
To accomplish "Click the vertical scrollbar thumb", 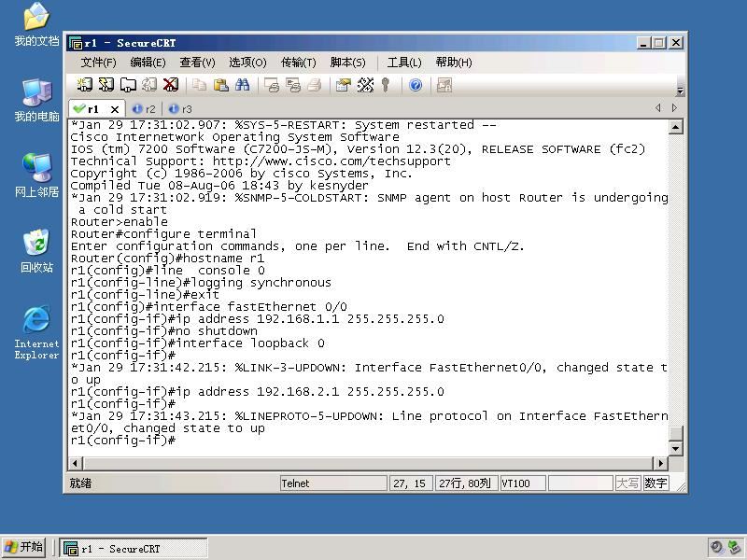I will coord(675,434).
